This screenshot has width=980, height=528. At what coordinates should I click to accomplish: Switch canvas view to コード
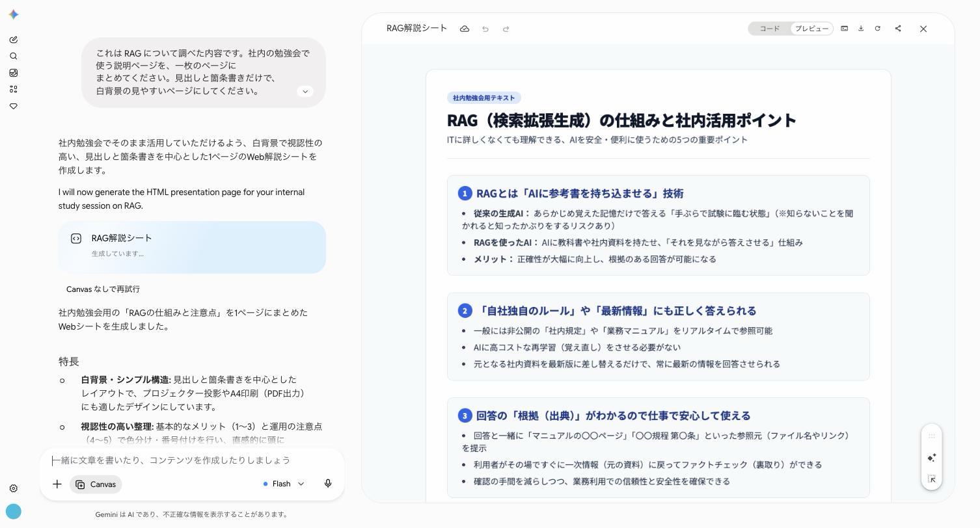tap(770, 29)
